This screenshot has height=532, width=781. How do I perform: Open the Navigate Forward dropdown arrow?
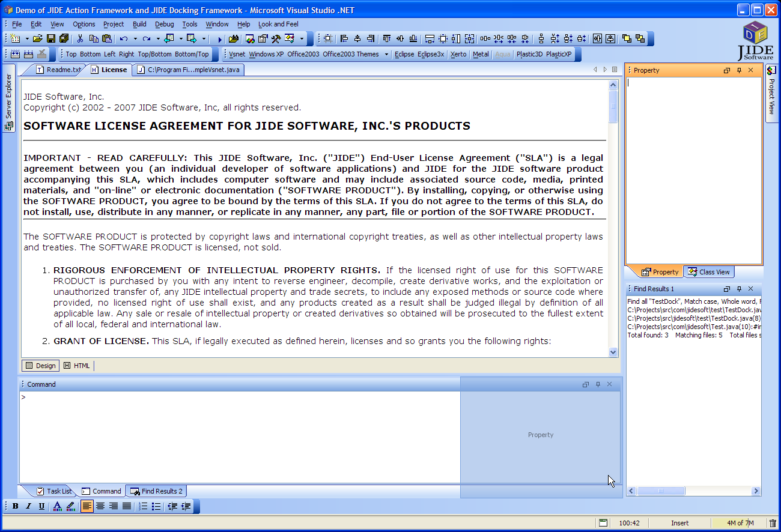pyautogui.click(x=204, y=38)
